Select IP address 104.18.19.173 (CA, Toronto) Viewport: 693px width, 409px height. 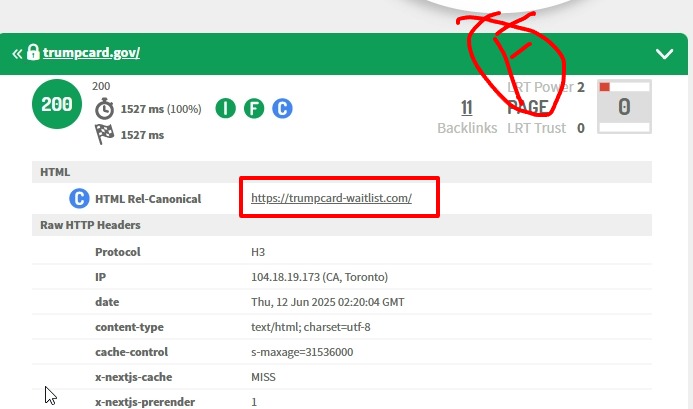pyautogui.click(x=320, y=277)
